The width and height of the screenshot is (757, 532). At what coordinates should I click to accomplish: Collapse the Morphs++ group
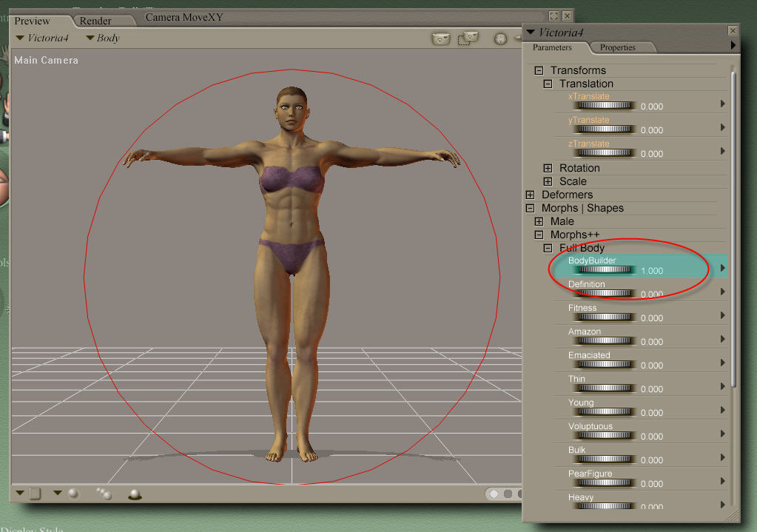pos(539,235)
